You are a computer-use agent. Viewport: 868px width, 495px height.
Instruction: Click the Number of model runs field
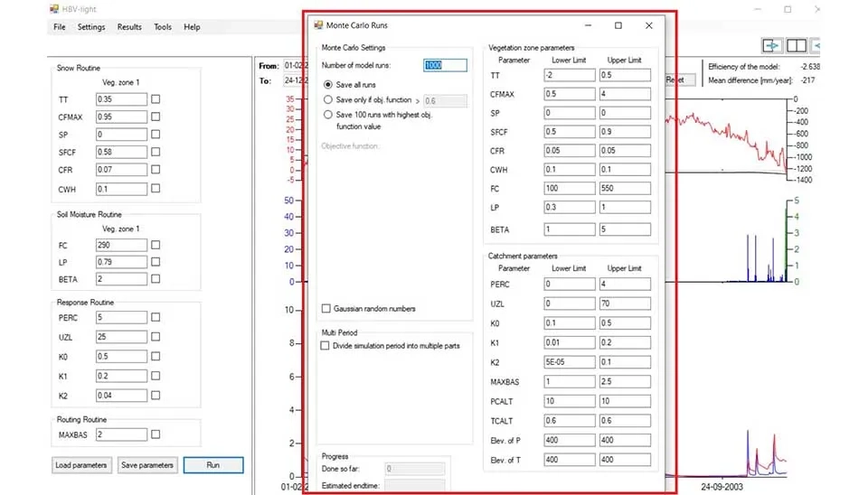coord(445,65)
